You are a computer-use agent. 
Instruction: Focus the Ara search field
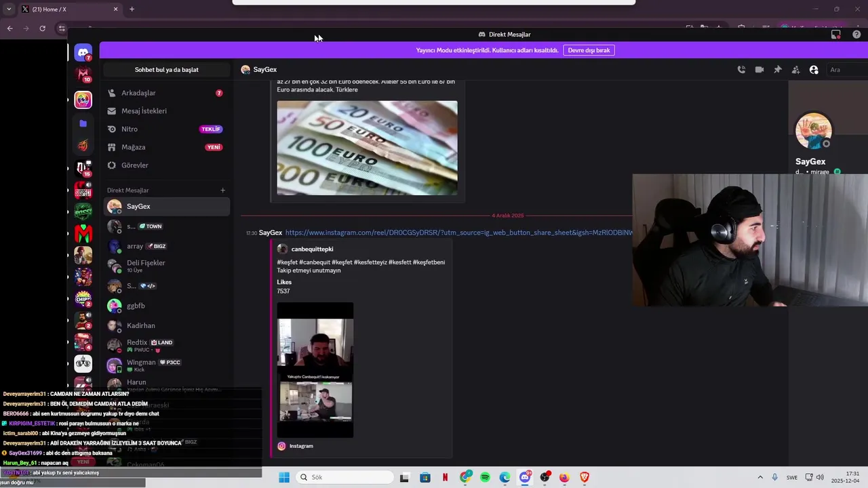click(x=846, y=70)
